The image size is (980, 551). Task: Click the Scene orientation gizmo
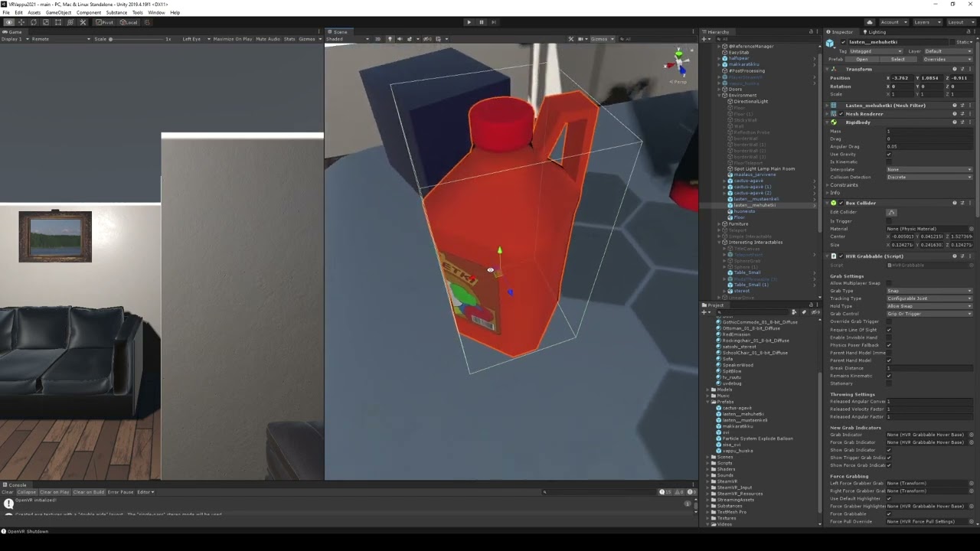678,64
